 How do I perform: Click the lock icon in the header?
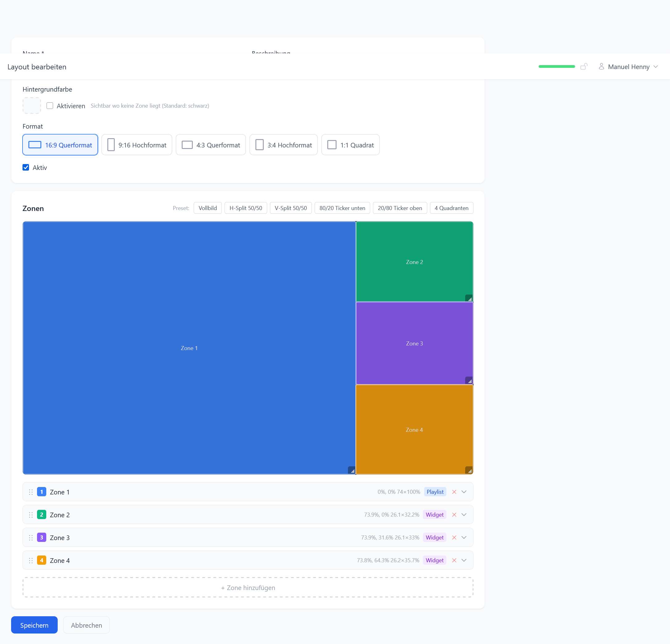pyautogui.click(x=584, y=67)
